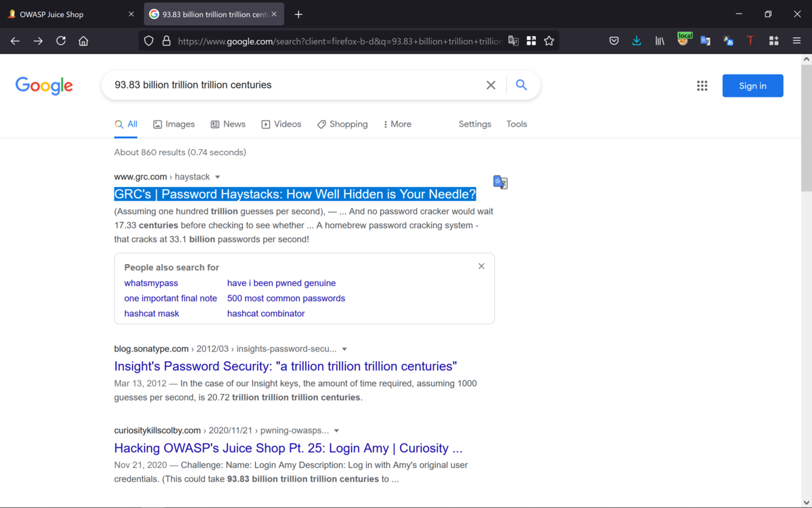Click 500 most common passwords suggestion
Viewport: 812px width, 508px height.
286,298
